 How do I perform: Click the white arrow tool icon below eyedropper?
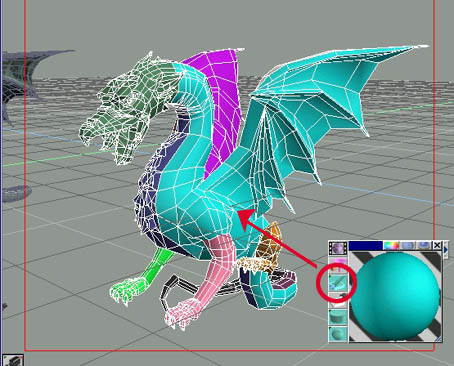pos(338,300)
